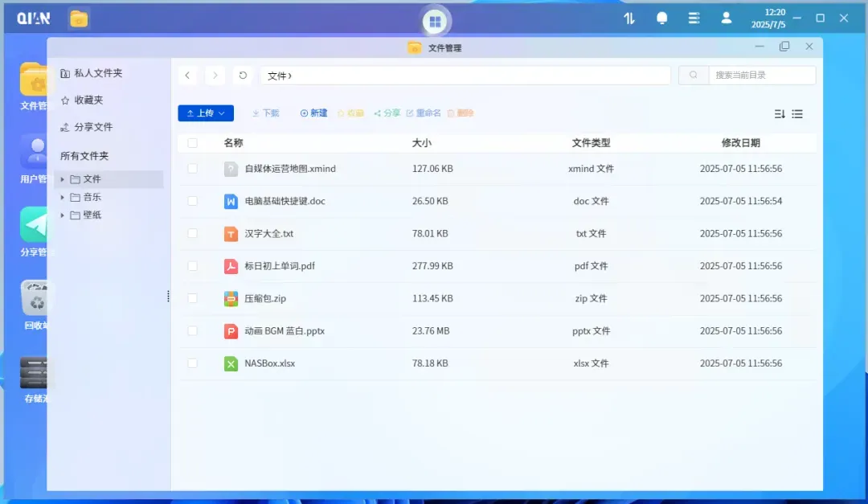Screen dimensions: 868x504
Task: Go back with the left arrow
Action: coord(187,76)
